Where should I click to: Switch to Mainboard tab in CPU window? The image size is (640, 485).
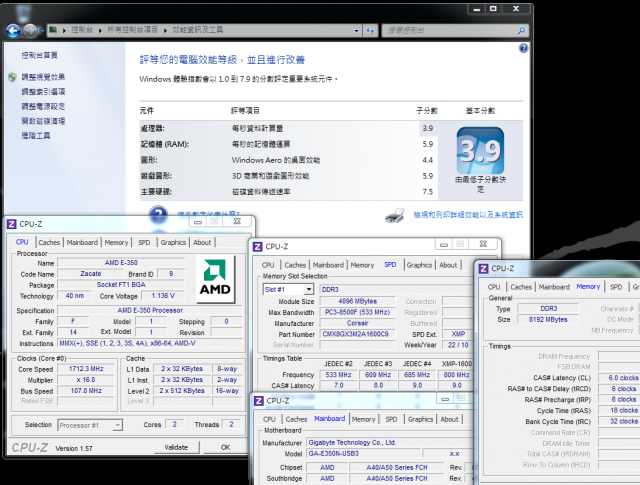82,242
